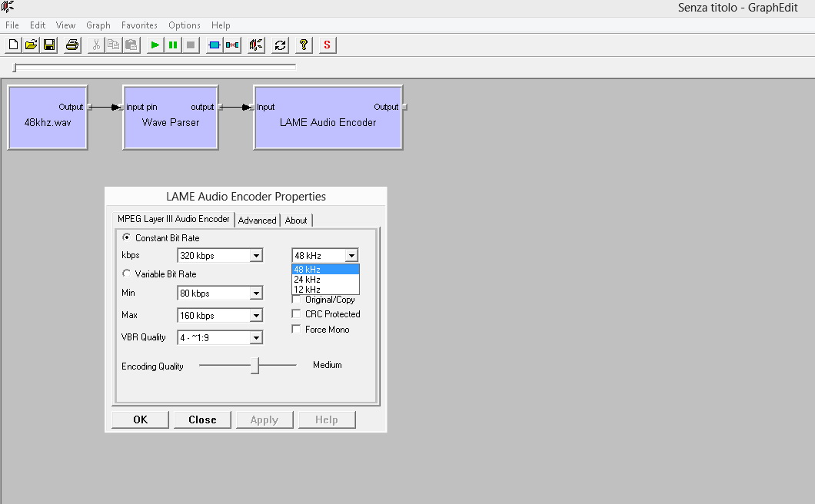Click the Refresh graph icon

tap(280, 45)
